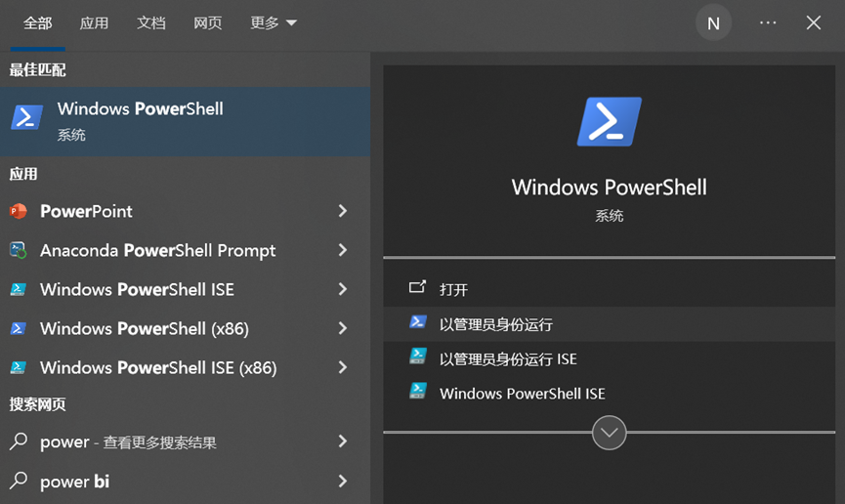
Task: Open the three-dot options menu
Action: pyautogui.click(x=768, y=22)
